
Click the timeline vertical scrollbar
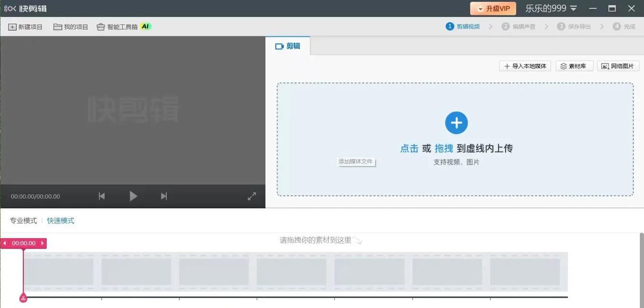pos(641,269)
